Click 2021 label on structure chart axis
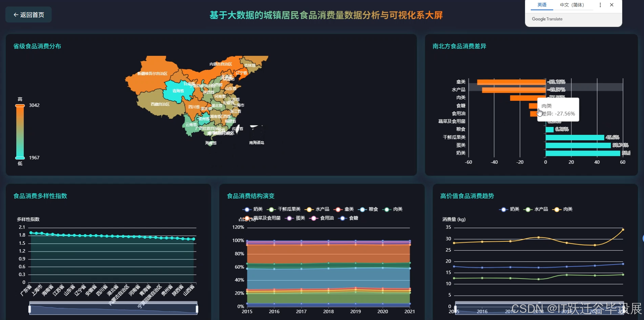644x320 pixels. pyautogui.click(x=410, y=311)
